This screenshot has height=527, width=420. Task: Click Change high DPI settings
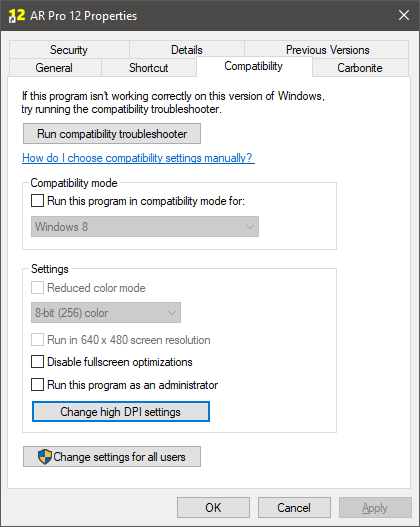point(121,412)
